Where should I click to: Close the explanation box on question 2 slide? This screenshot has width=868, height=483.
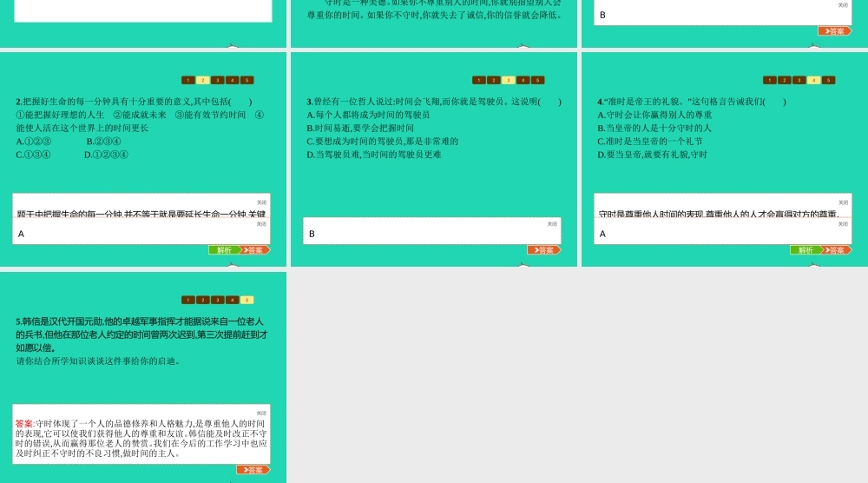point(262,202)
